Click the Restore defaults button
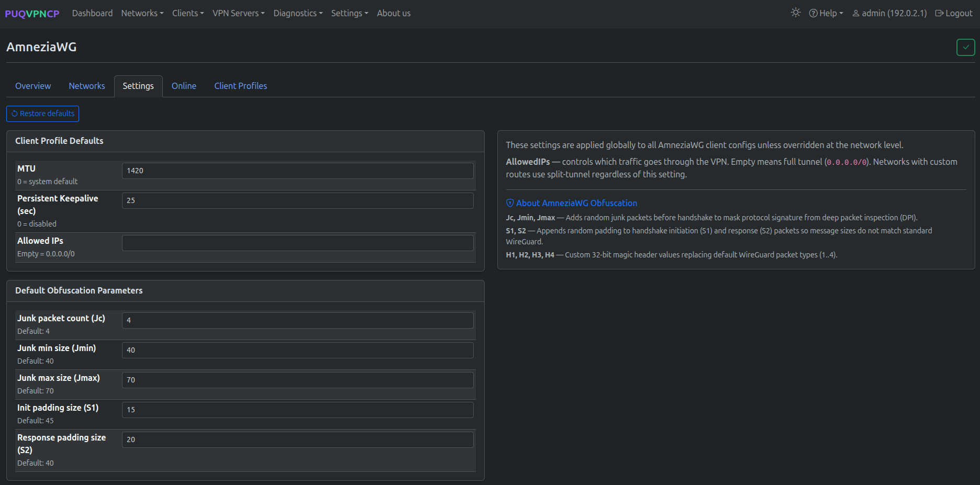Screen dimensions: 980x485 click(42, 114)
